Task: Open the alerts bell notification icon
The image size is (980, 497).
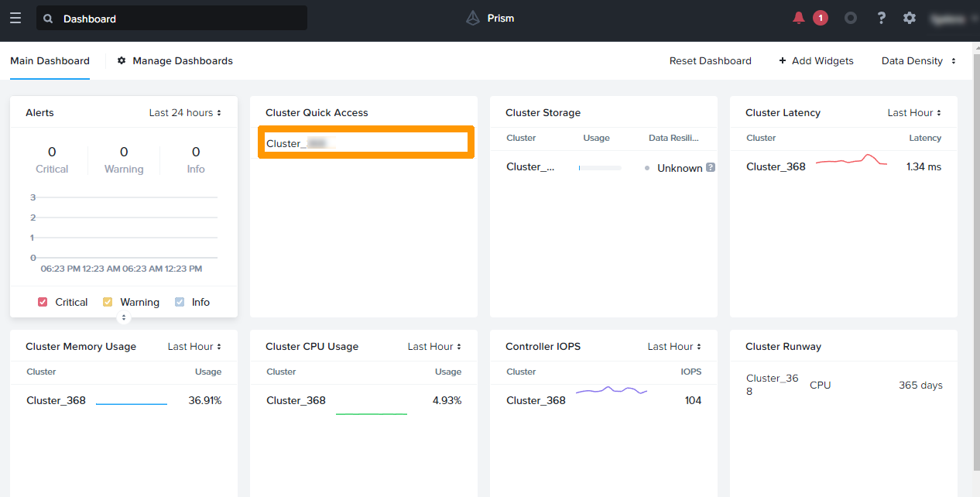Action: click(798, 17)
